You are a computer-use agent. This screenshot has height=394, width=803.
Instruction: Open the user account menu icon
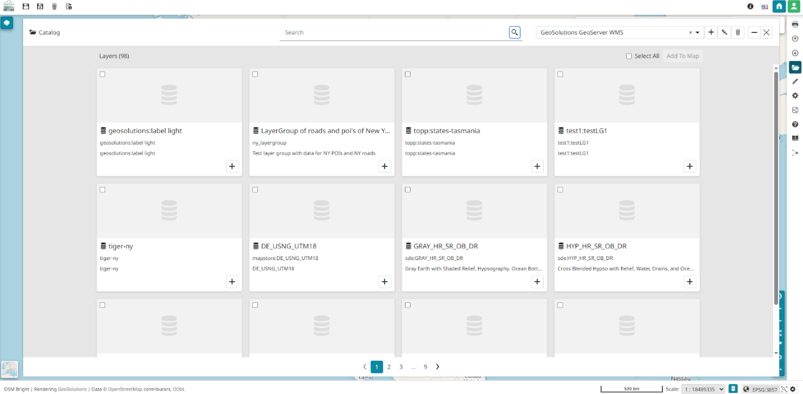coord(793,7)
